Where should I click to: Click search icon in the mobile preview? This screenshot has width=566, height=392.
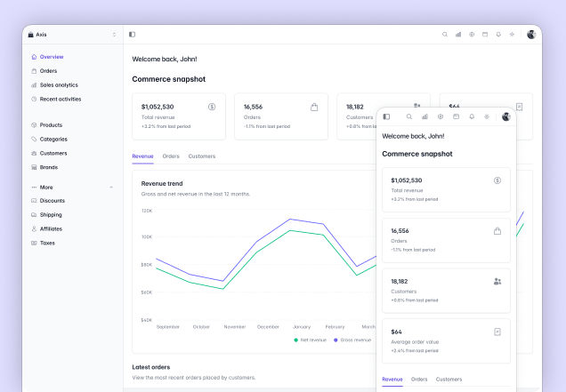pos(409,116)
